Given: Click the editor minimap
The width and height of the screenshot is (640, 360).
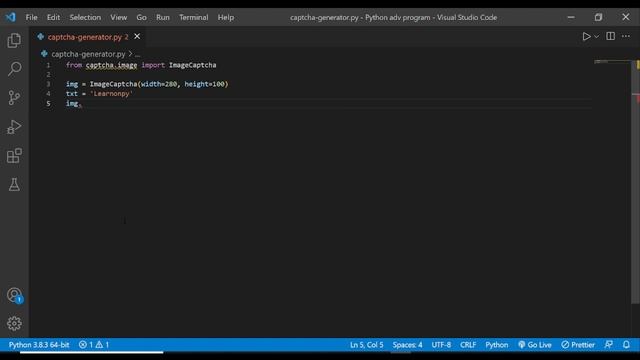Looking at the screenshot, I should (x=612, y=62).
